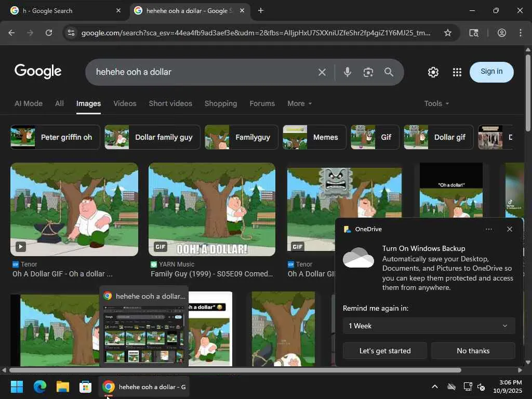Select 'Dollar gif' suggestion chip
The image size is (532, 399).
tap(438, 137)
